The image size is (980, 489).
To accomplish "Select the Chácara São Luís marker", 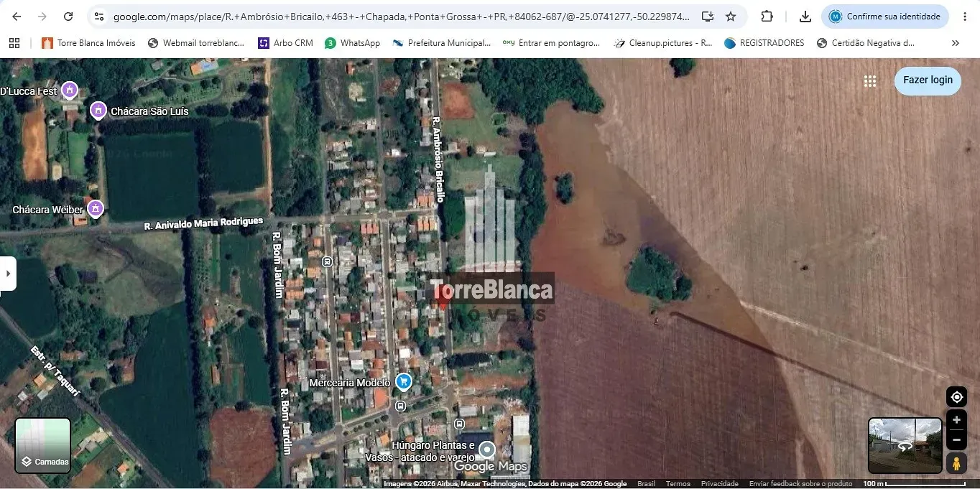I will (98, 111).
